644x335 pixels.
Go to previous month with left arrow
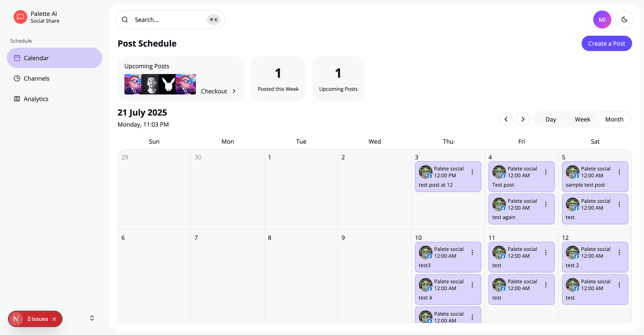coord(506,119)
